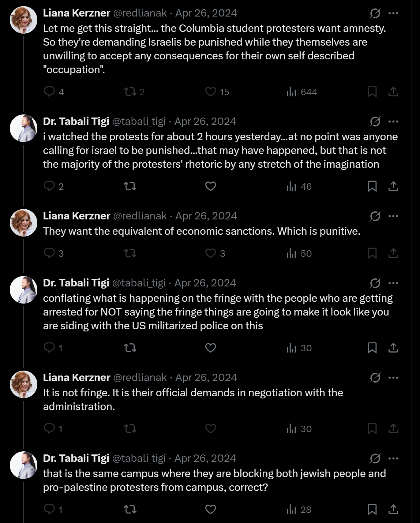Image resolution: width=420 pixels, height=523 pixels.
Task: Open more options menu on first tweet
Action: (x=393, y=13)
